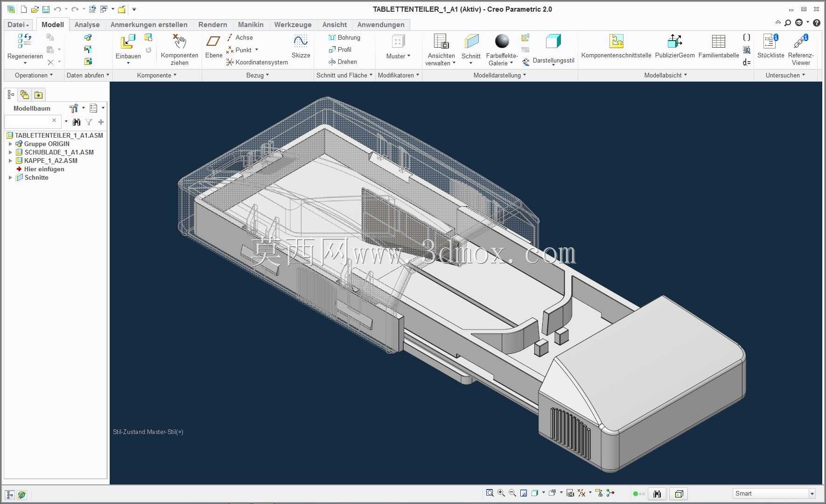Open the Datei menu
826x504 pixels.
coord(18,25)
